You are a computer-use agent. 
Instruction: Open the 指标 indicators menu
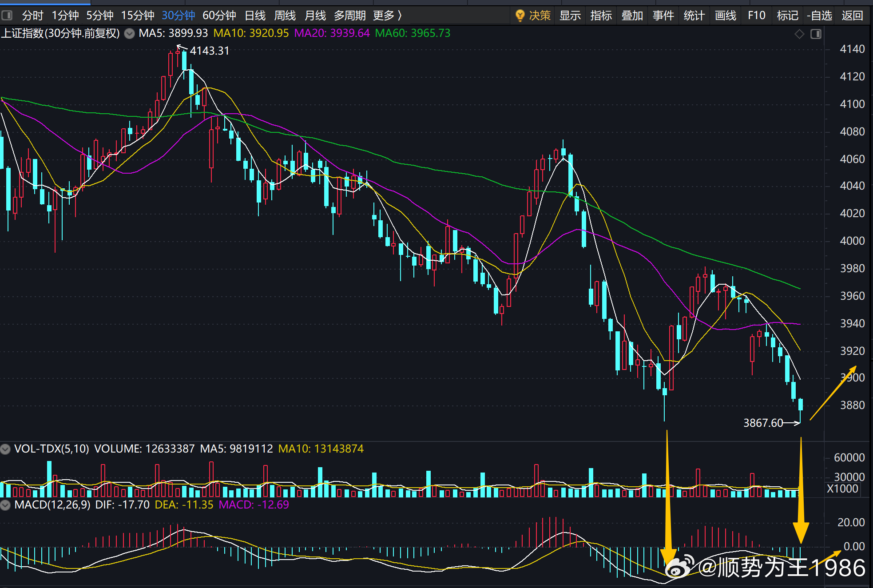tap(601, 16)
